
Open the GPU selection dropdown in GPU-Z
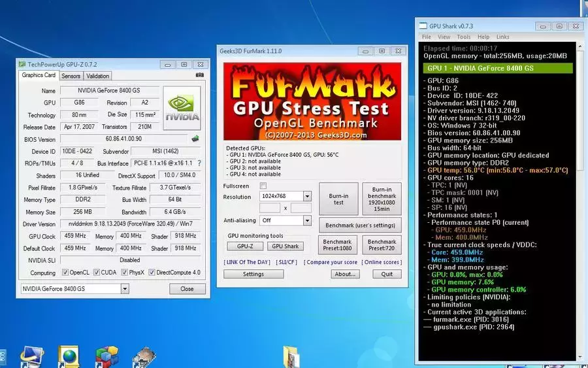point(125,288)
